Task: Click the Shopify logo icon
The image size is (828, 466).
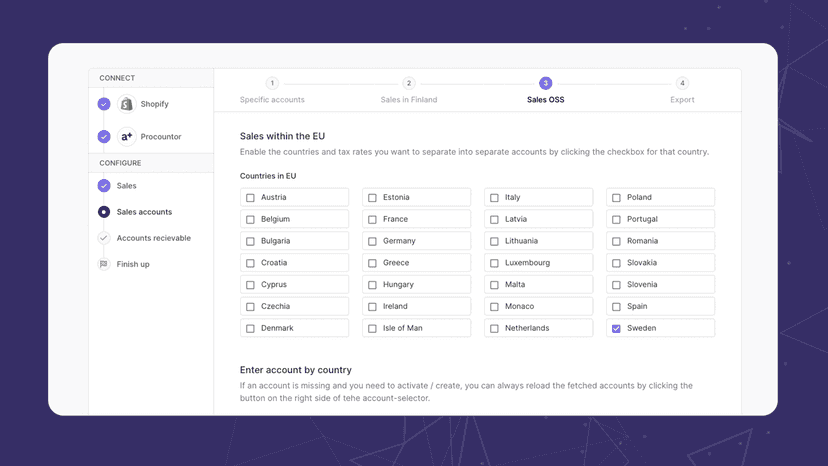Action: click(126, 104)
